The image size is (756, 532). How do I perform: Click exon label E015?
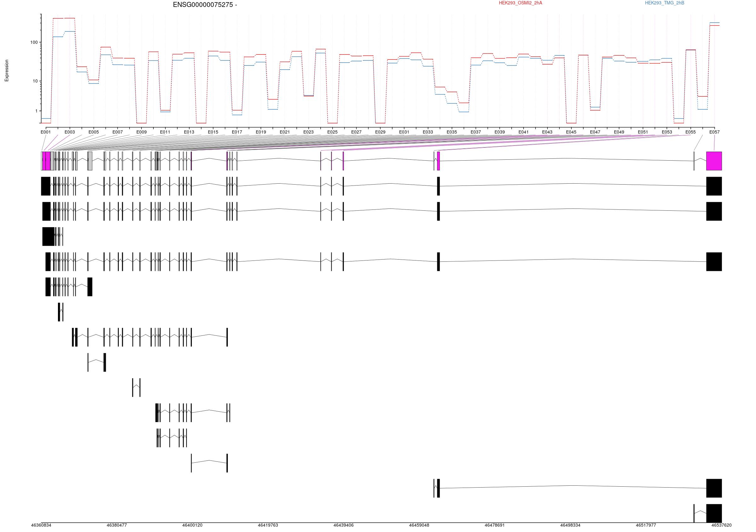213,132
